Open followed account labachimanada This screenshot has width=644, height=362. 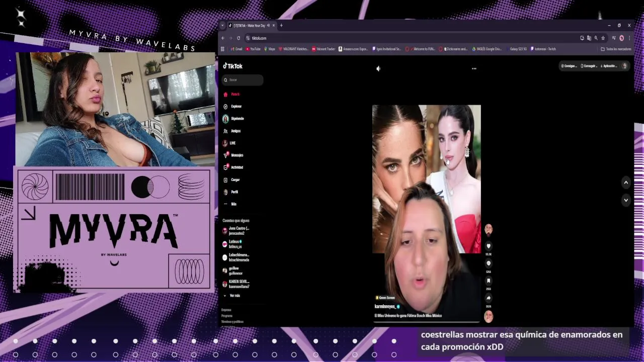236,257
